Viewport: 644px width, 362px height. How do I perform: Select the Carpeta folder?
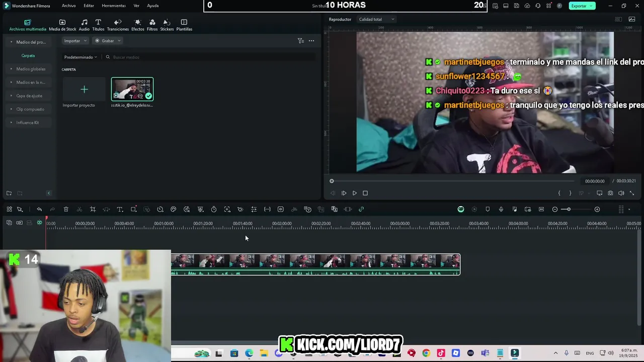point(28,56)
